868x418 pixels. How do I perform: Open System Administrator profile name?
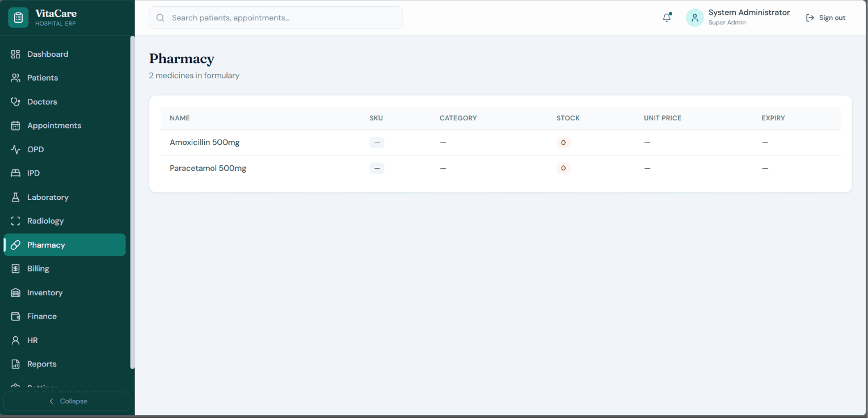(x=749, y=12)
